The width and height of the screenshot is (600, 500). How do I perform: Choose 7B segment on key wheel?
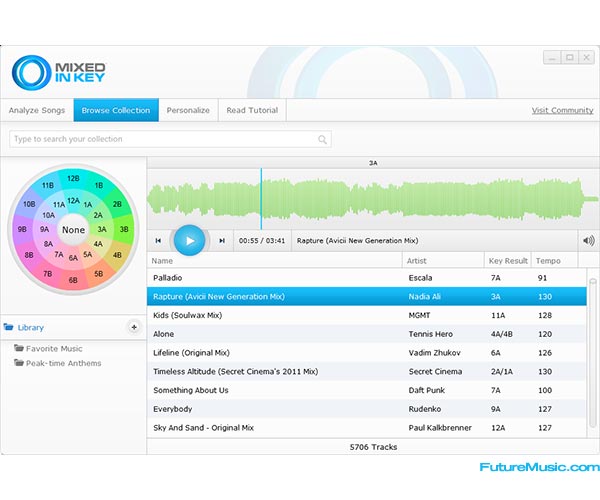click(x=47, y=274)
